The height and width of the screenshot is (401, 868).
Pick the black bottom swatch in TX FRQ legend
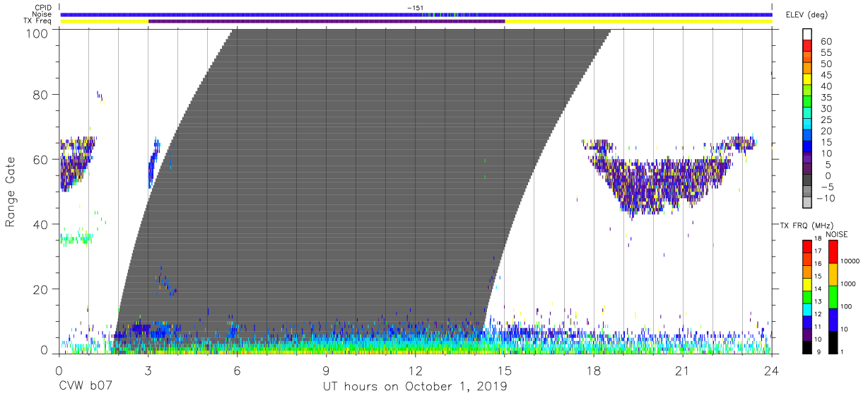[807, 347]
